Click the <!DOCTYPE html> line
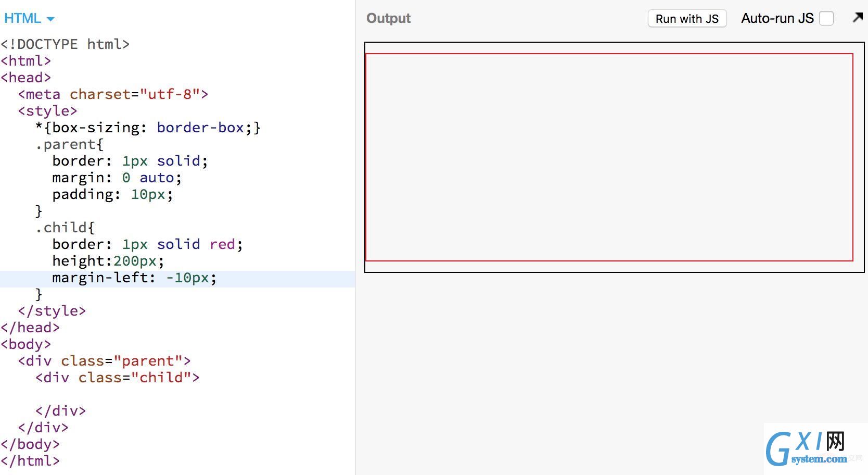 (65, 44)
